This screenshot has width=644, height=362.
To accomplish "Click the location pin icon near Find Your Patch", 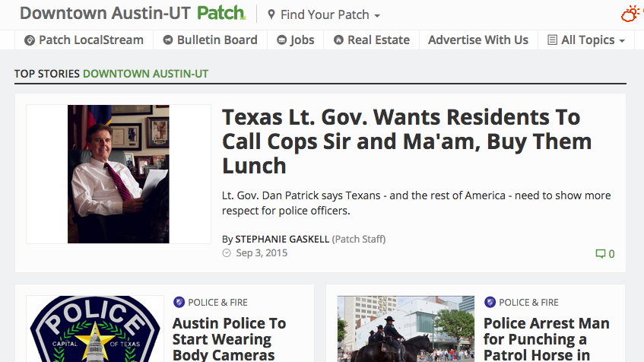I will click(271, 14).
